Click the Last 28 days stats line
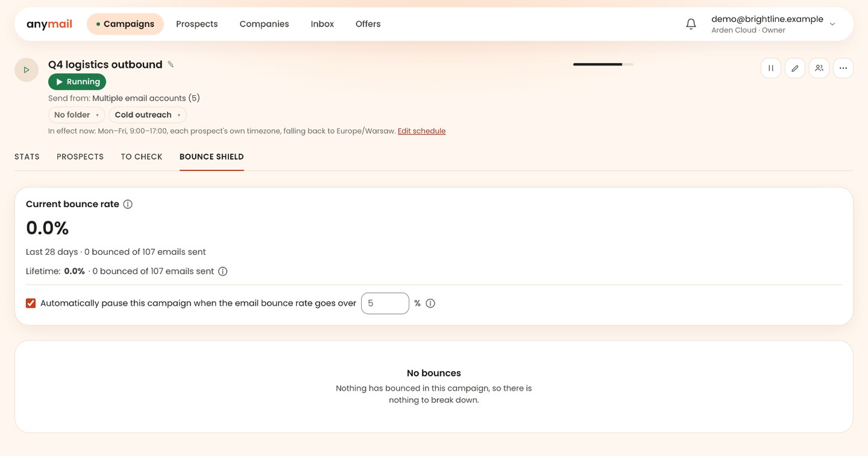Screen dimensions: 868x456 coord(116,252)
